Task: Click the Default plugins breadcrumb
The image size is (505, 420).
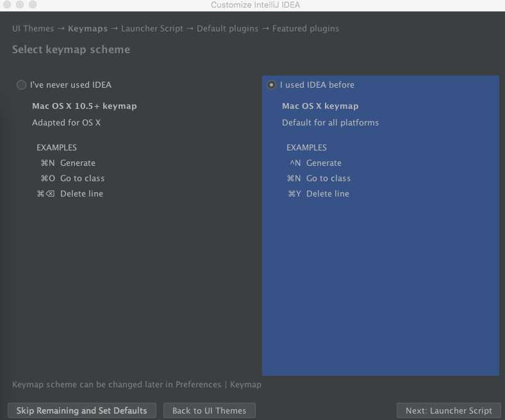Action: pyautogui.click(x=228, y=29)
